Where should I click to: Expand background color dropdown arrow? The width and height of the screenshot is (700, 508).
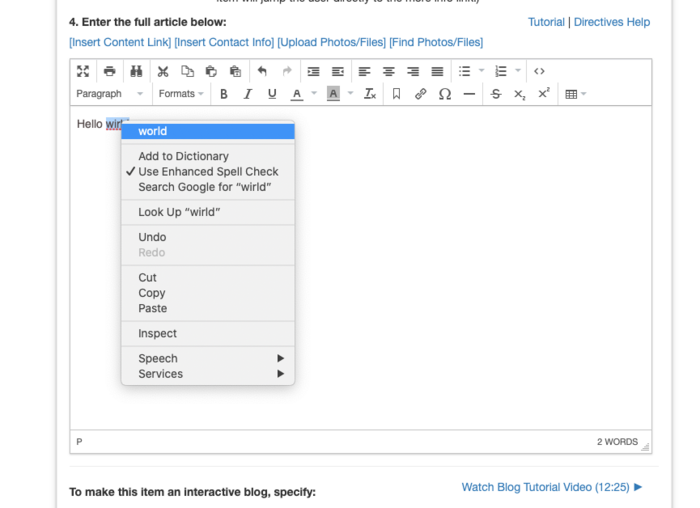point(350,93)
